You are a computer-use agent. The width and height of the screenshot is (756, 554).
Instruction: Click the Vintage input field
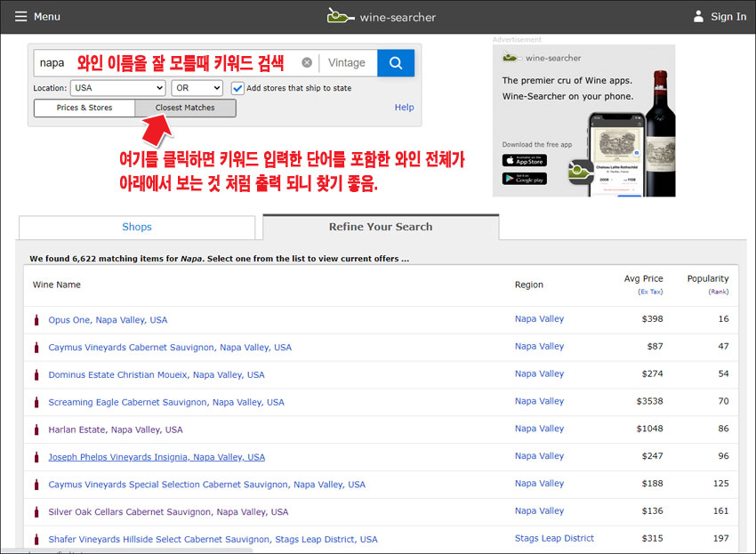(x=348, y=62)
